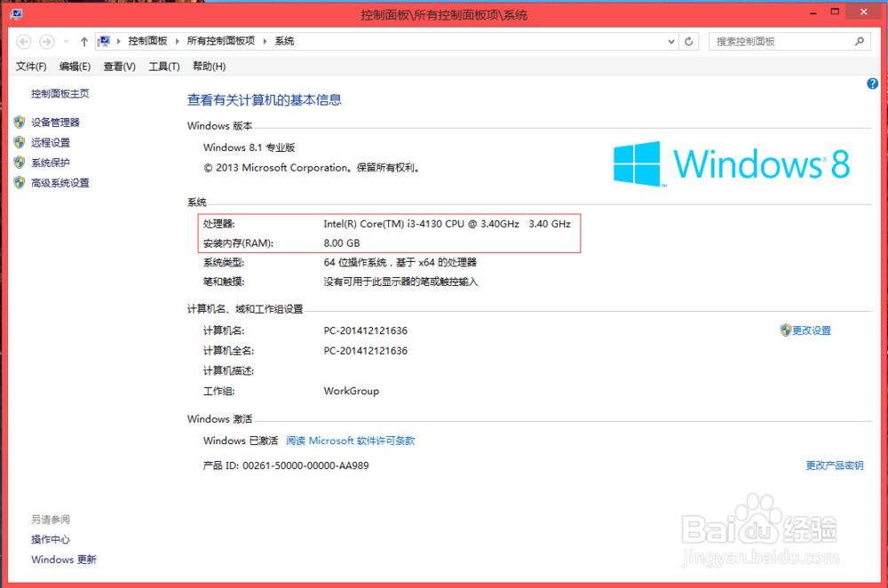888x588 pixels.
Task: Open Windows 更新 link
Action: pyautogui.click(x=64, y=560)
